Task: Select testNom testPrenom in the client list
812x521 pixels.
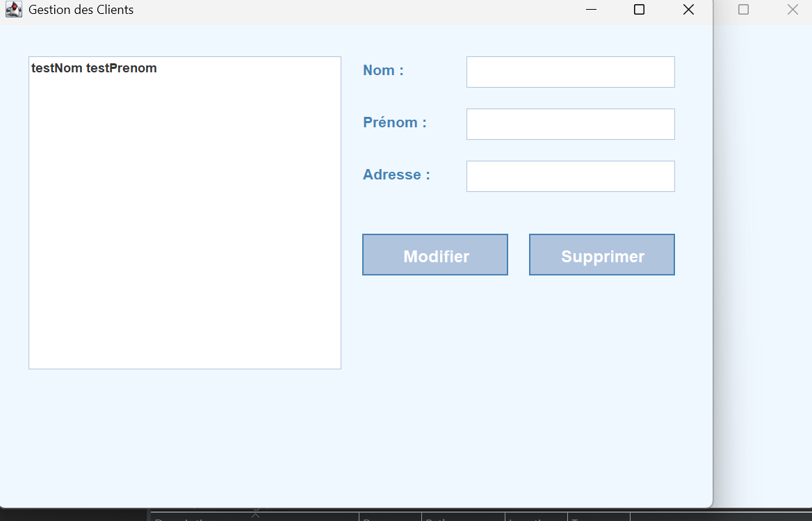Action: [94, 68]
